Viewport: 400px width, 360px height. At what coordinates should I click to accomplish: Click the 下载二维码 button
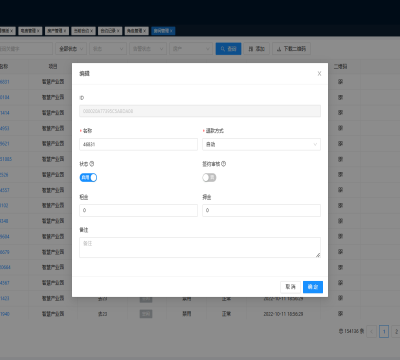pos(291,49)
